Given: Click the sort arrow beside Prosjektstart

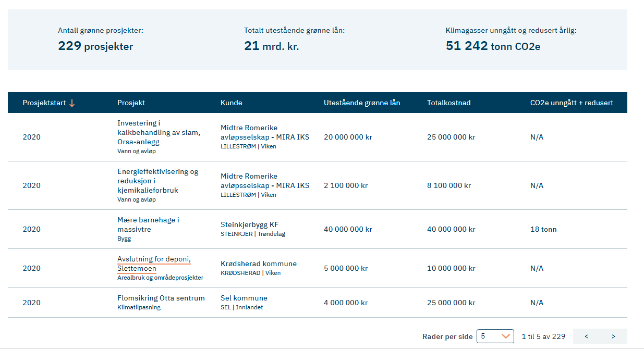Looking at the screenshot, I should coord(72,103).
